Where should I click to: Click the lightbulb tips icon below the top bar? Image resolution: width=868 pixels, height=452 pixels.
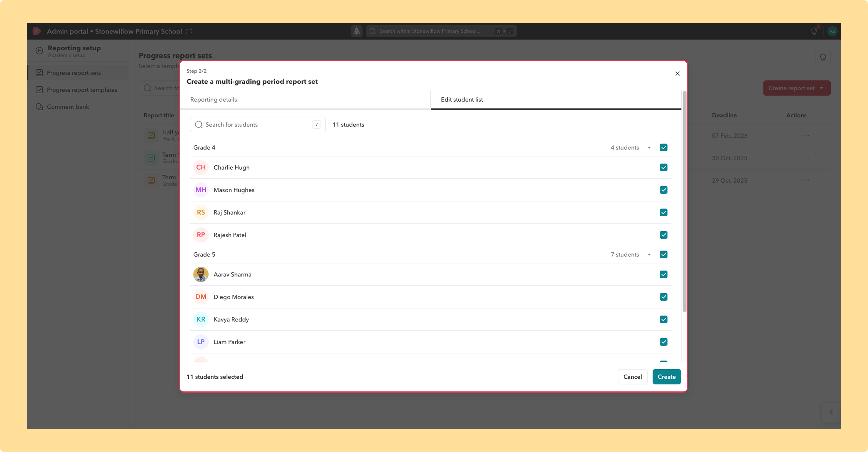(823, 58)
